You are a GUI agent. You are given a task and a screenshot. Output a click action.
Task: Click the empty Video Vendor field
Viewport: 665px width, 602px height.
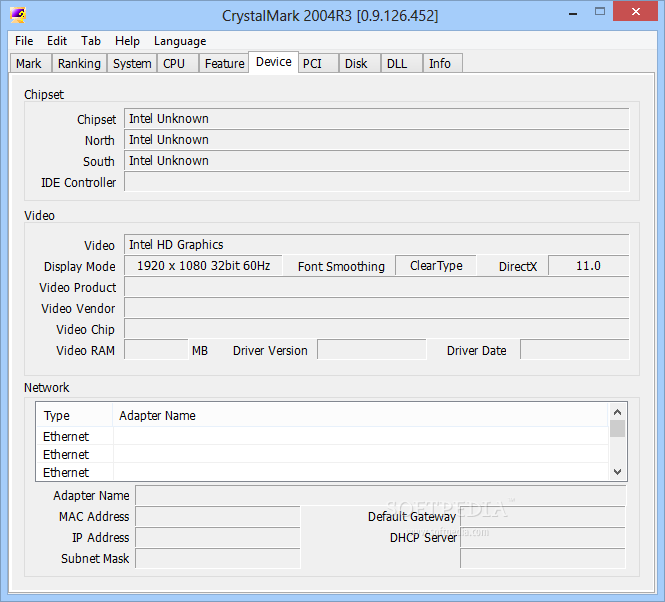coord(377,308)
